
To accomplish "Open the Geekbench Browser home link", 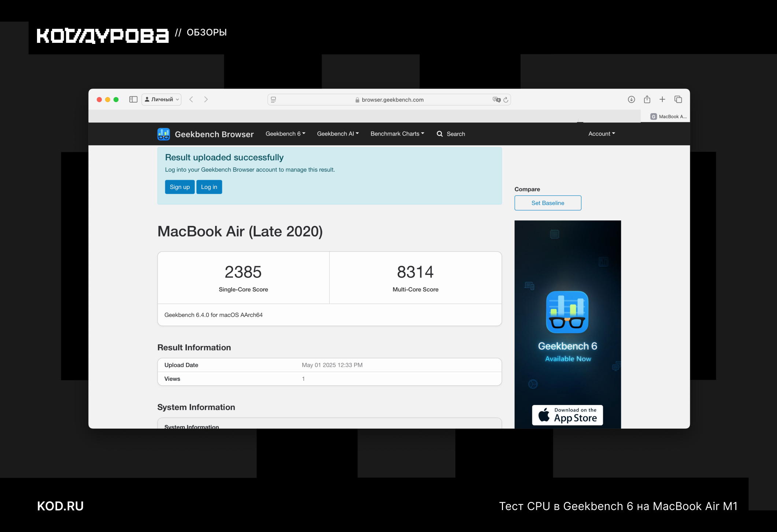I will [214, 134].
